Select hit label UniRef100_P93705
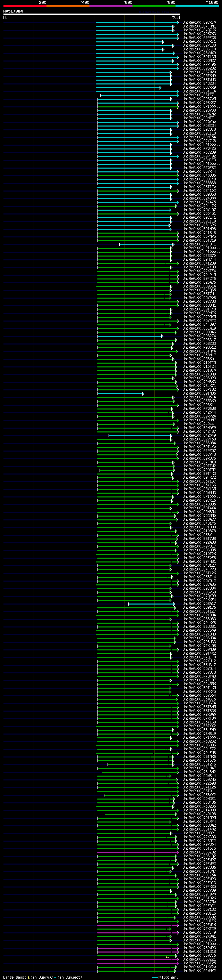The width and height of the screenshot is (222, 980). point(199,99)
